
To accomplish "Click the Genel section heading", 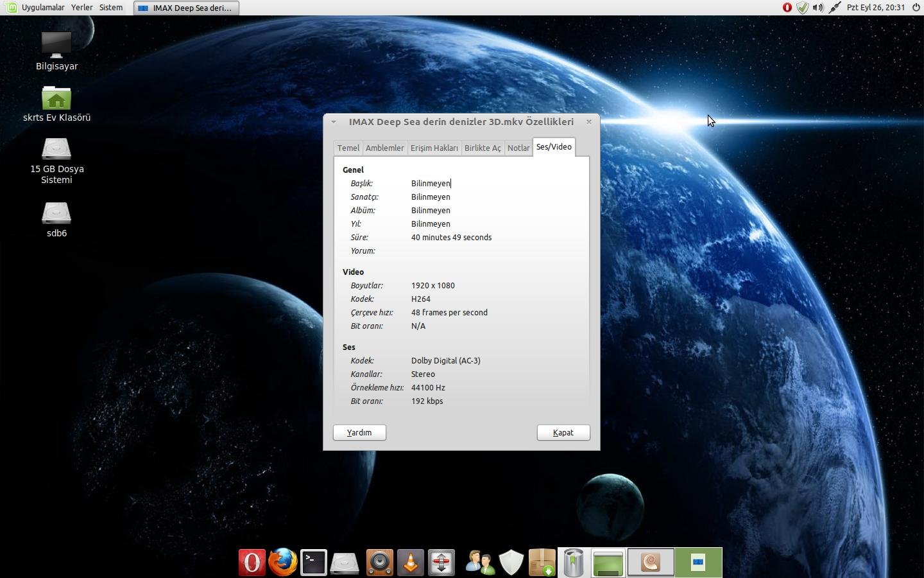I will pyautogui.click(x=353, y=170).
